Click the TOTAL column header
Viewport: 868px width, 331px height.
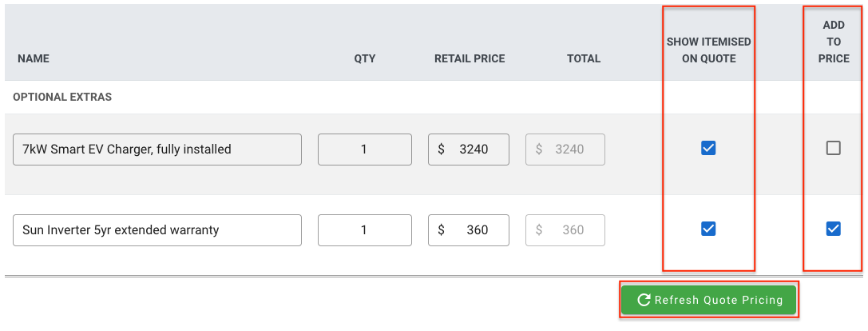pos(584,58)
